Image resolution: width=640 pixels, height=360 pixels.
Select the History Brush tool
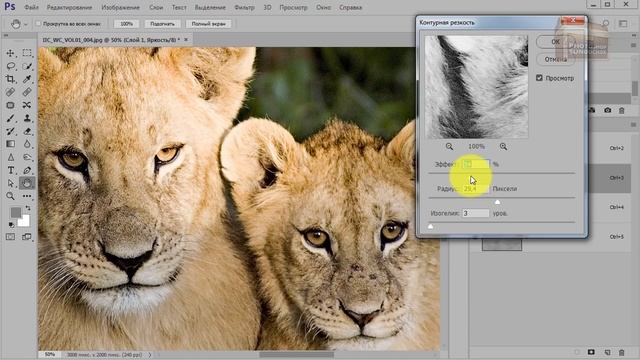11,131
